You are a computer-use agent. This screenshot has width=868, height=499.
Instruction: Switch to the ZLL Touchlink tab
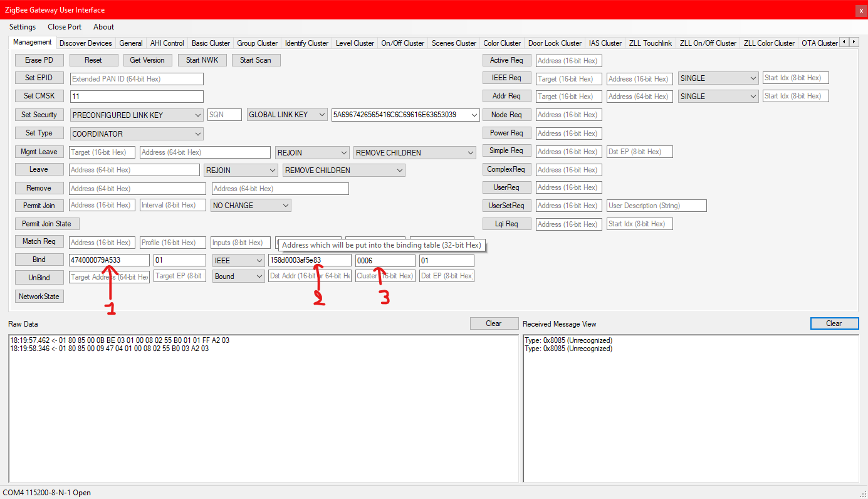pos(651,43)
